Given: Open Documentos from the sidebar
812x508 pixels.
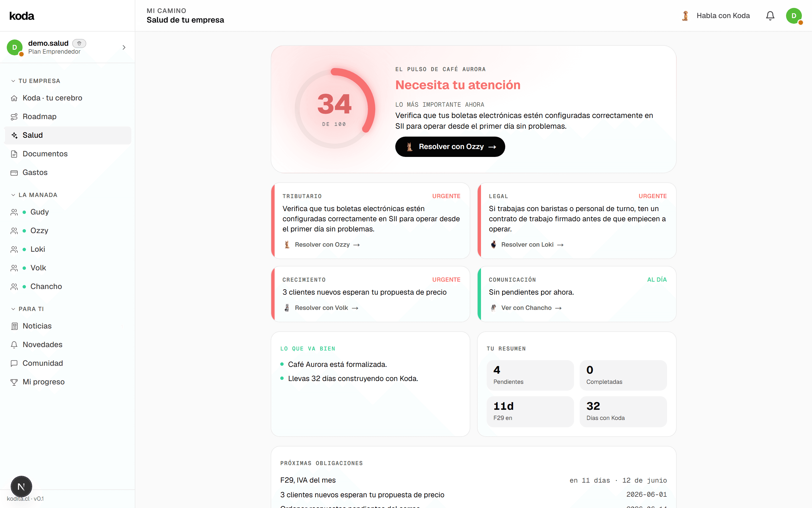Looking at the screenshot, I should pos(68,154).
